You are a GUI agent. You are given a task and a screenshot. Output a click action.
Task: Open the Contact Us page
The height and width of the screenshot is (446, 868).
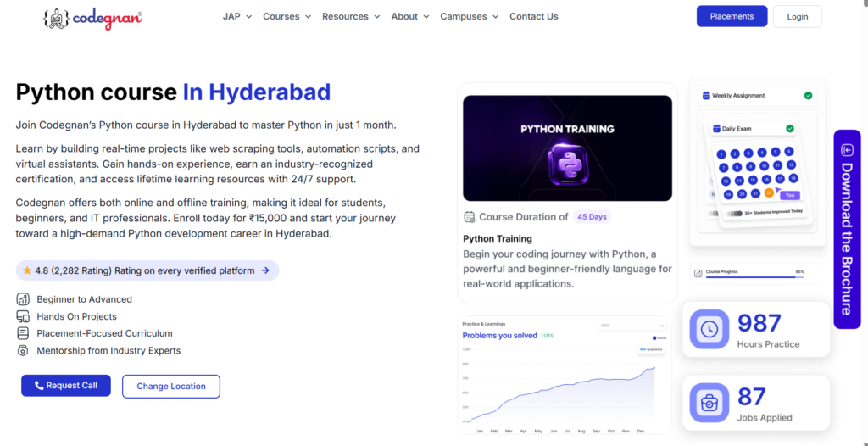click(534, 17)
